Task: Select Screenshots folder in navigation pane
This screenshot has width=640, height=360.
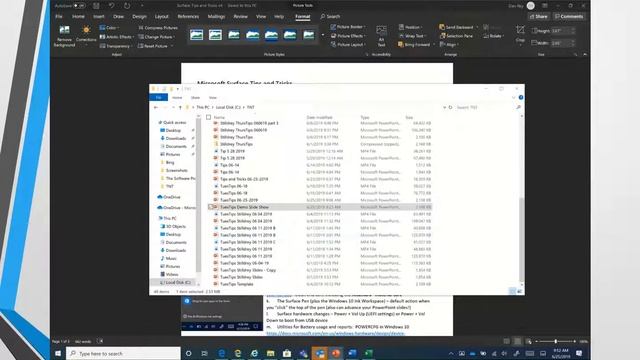Action: point(176,170)
